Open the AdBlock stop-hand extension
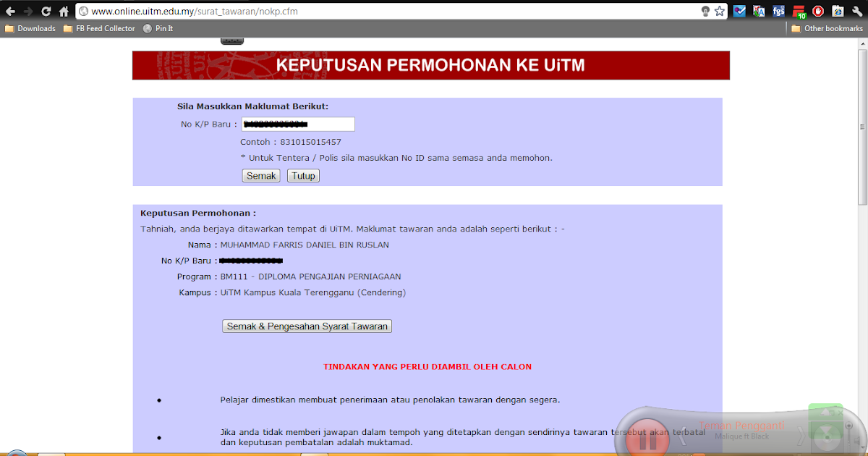The width and height of the screenshot is (868, 456). click(818, 11)
